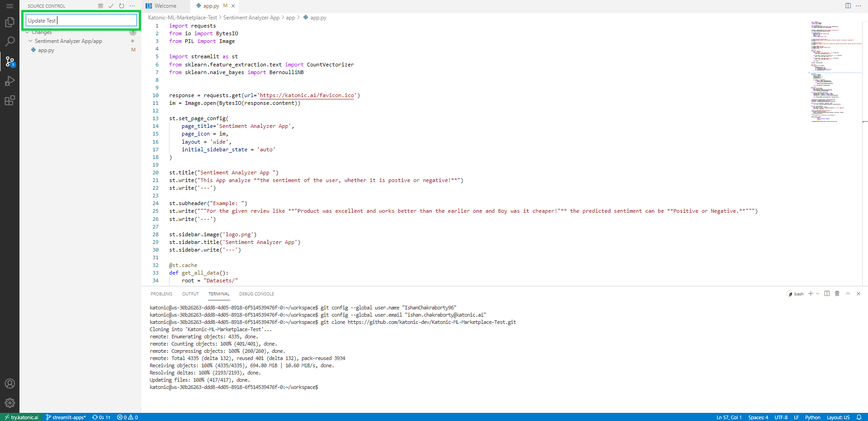
Task: Open the Run and Debug view
Action: coord(9,81)
